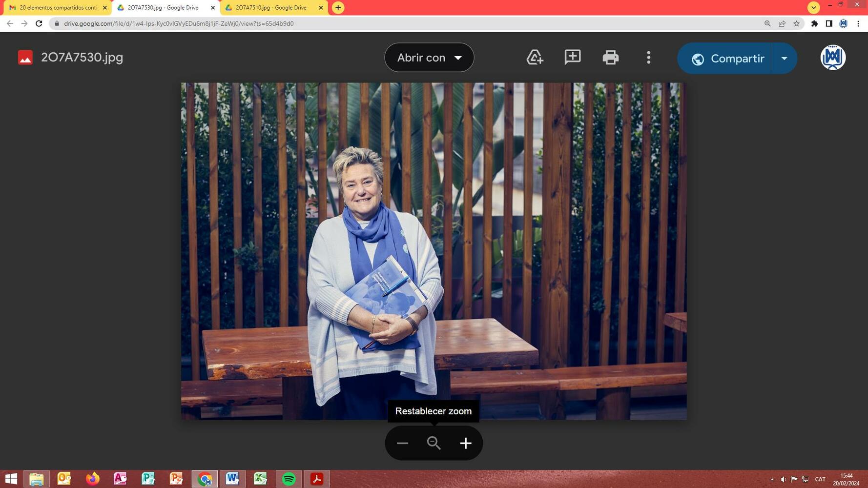Image resolution: width=868 pixels, height=488 pixels.
Task: Toggle the Chrome side panel
Action: click(828, 23)
